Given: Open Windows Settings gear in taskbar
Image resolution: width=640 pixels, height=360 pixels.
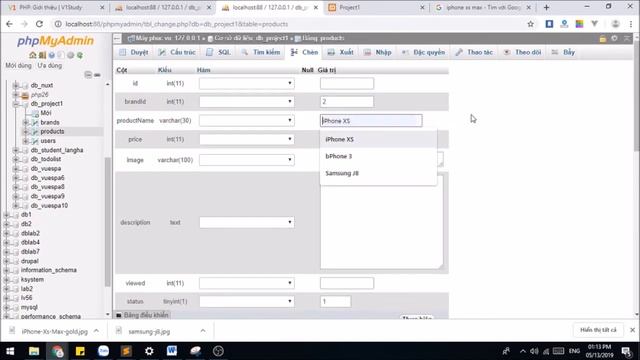Looking at the screenshot, I should point(149,351).
